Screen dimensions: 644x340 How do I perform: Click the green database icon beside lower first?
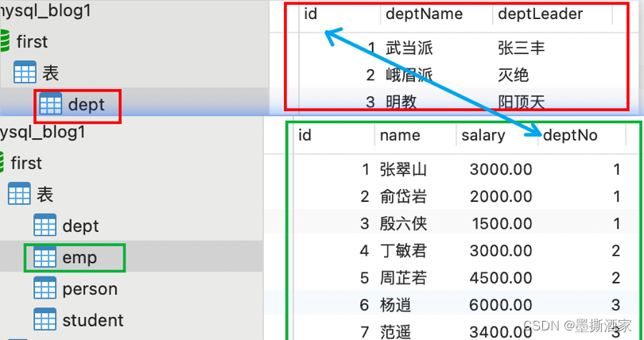point(3,163)
